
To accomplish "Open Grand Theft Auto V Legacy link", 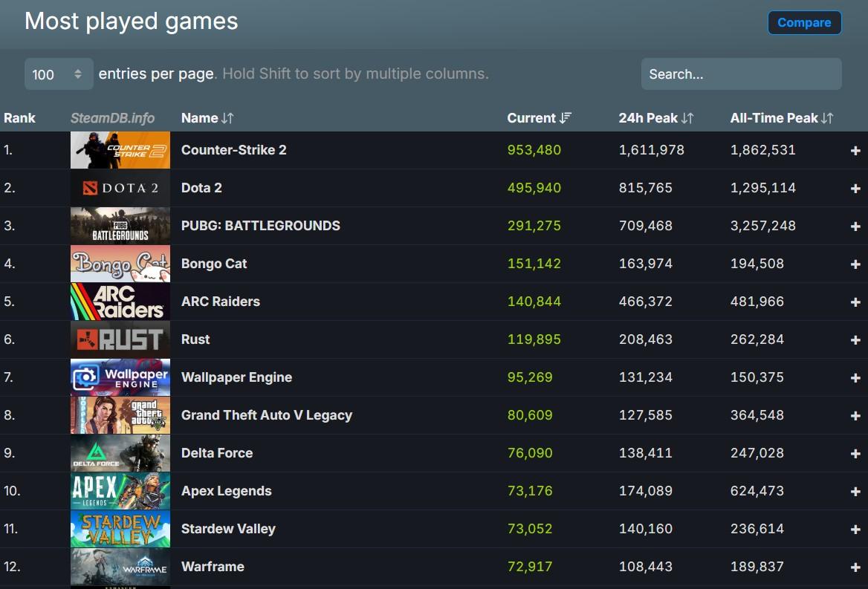I will pyautogui.click(x=266, y=415).
